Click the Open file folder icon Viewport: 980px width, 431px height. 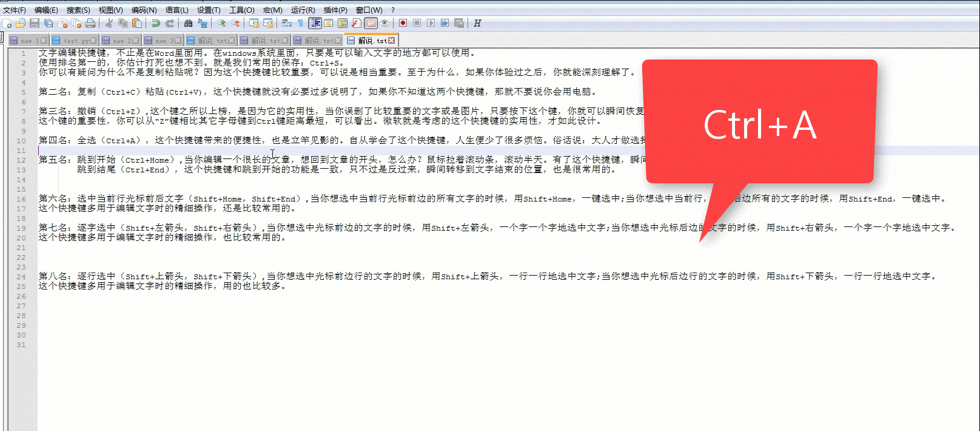(21, 23)
